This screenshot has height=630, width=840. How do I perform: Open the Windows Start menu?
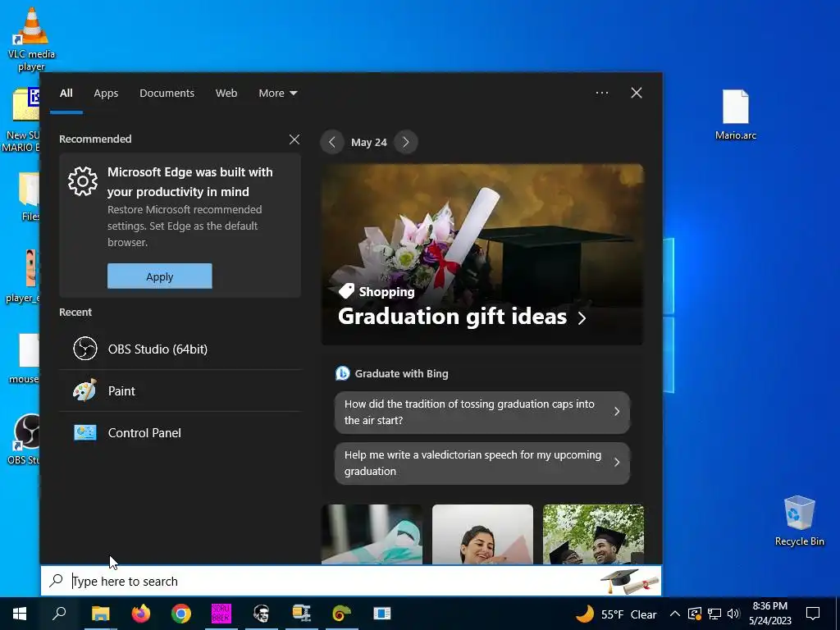pyautogui.click(x=20, y=614)
